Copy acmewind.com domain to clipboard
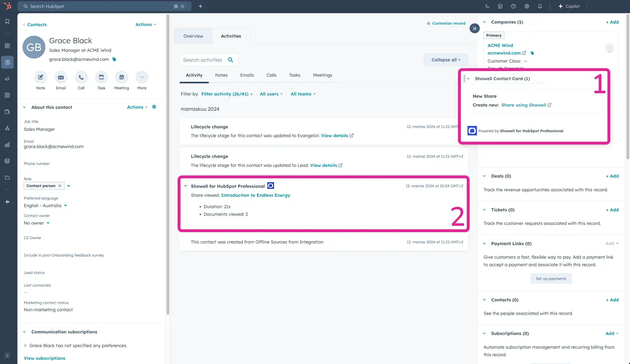This screenshot has height=364, width=630. (x=532, y=53)
